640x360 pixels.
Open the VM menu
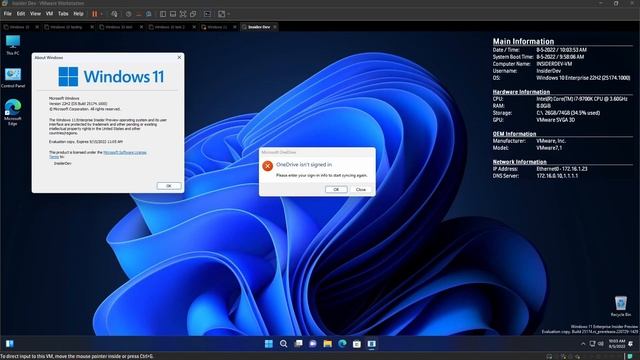[x=49, y=13]
